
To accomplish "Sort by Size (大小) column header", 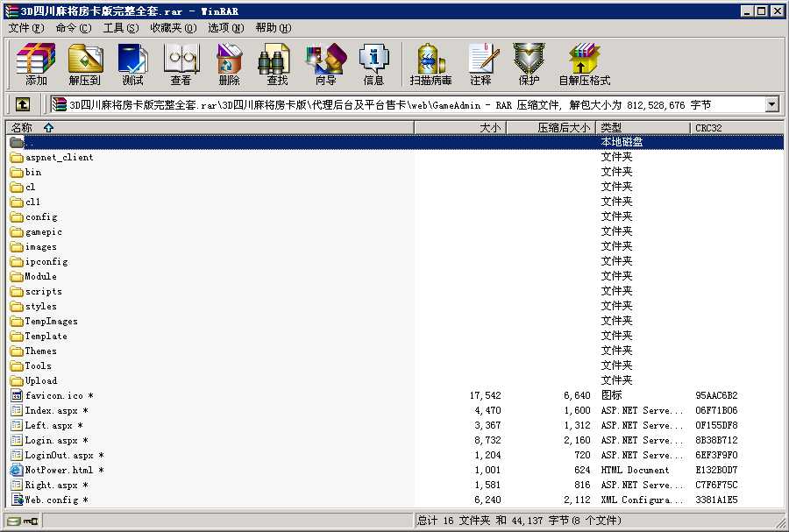I will pos(460,128).
